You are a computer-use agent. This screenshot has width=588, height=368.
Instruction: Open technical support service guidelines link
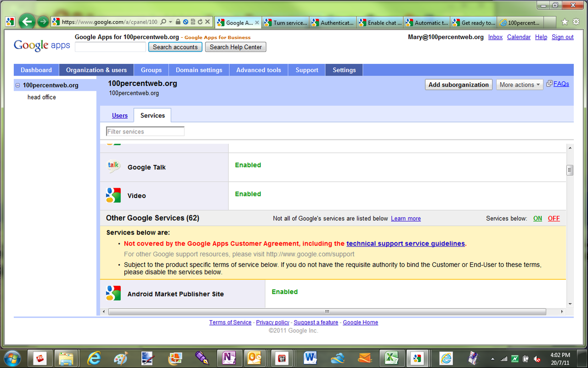tap(406, 243)
